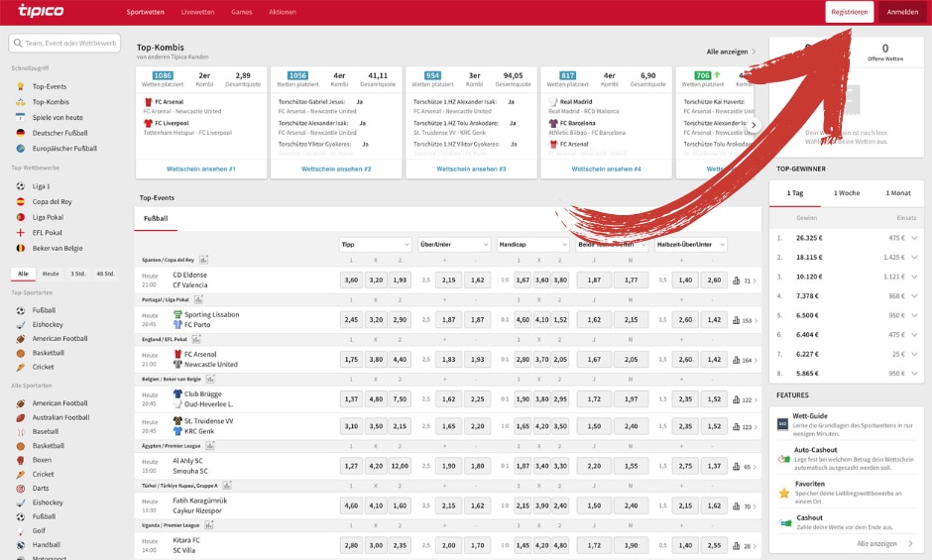This screenshot has width=932, height=560.
Task: Select the Fußball tab under Top-Events
Action: coord(156,219)
